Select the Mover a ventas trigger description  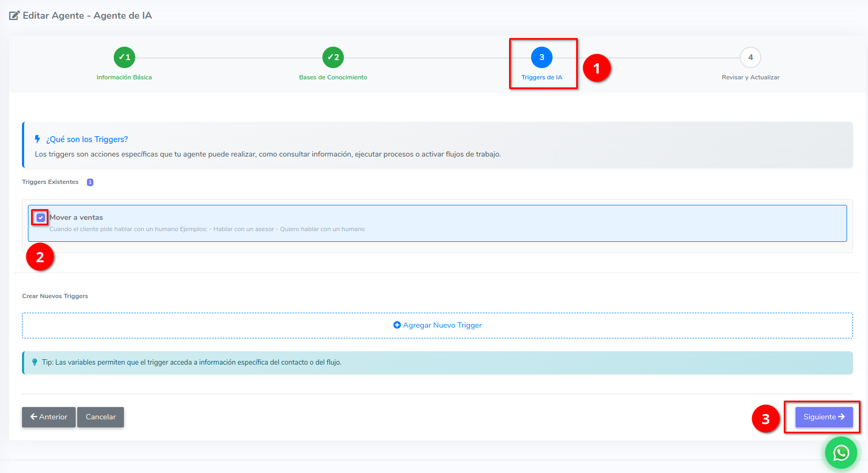[207, 229]
